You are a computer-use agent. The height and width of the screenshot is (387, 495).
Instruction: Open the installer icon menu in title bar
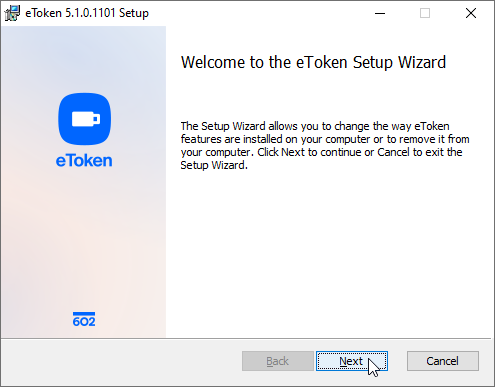pos(12,13)
